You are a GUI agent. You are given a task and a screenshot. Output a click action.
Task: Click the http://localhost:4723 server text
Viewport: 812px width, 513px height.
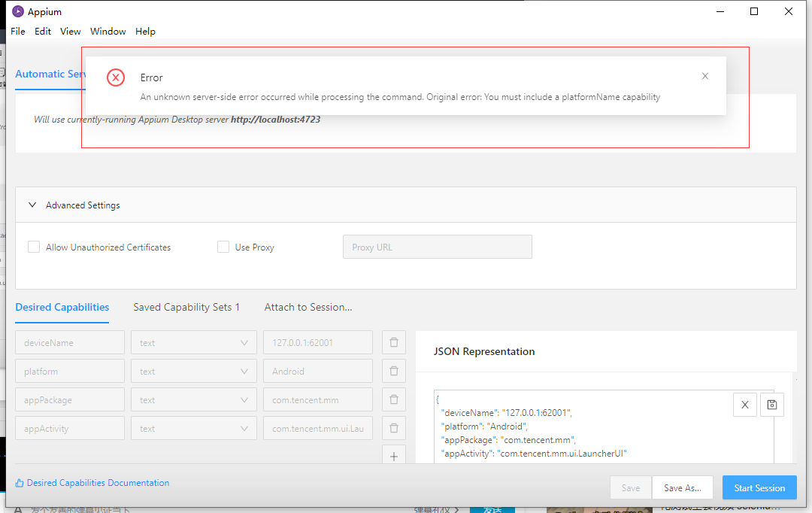coord(275,120)
